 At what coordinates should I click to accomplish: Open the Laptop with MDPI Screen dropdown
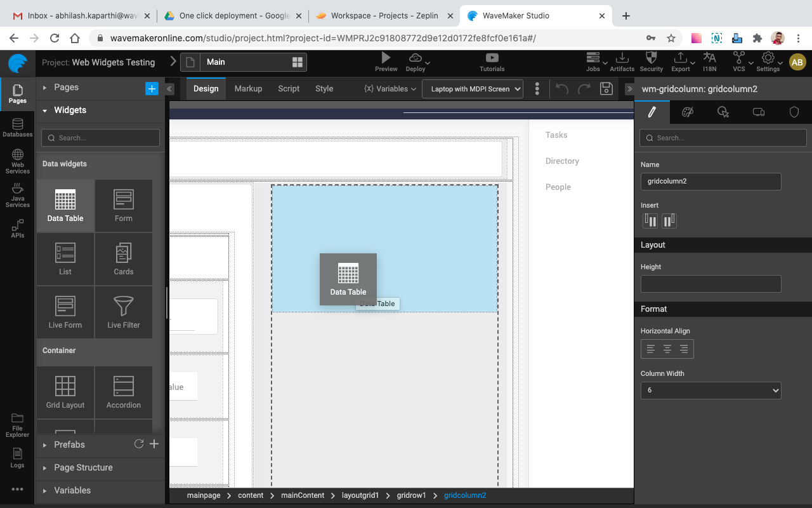[472, 89]
